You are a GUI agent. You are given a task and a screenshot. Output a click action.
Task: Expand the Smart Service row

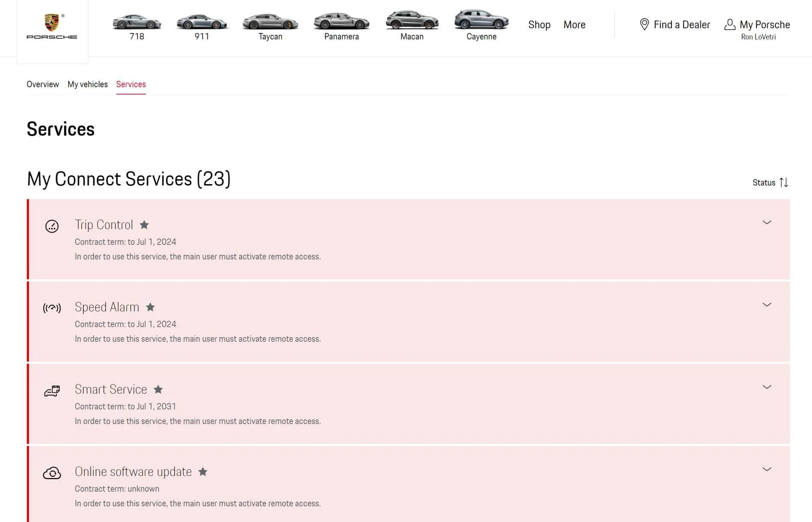point(767,387)
